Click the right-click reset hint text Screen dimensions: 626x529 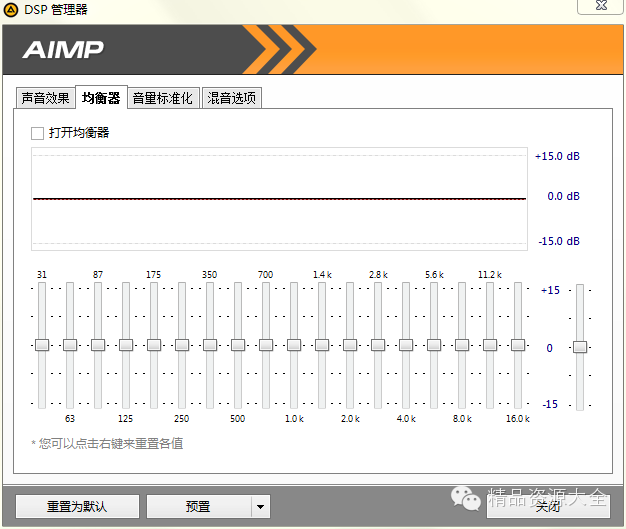107,444
